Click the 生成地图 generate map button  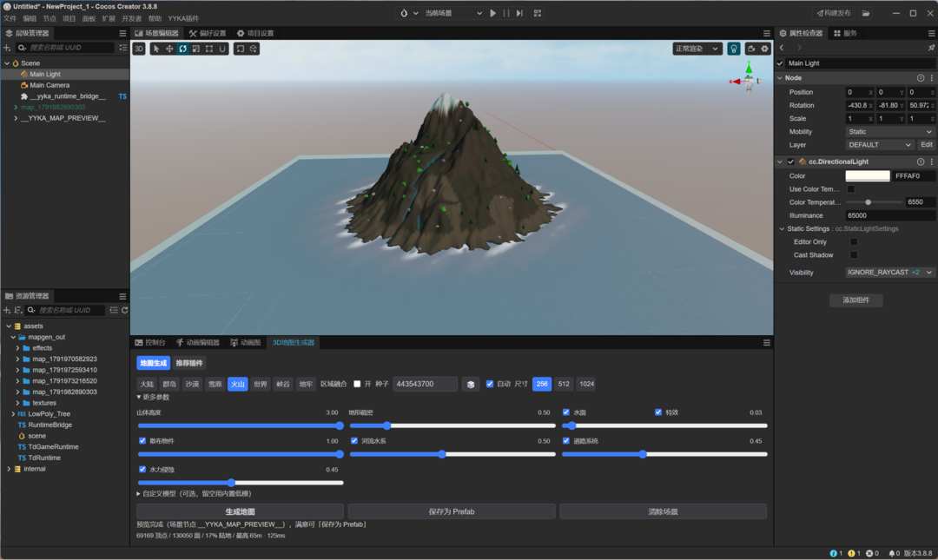(x=240, y=511)
